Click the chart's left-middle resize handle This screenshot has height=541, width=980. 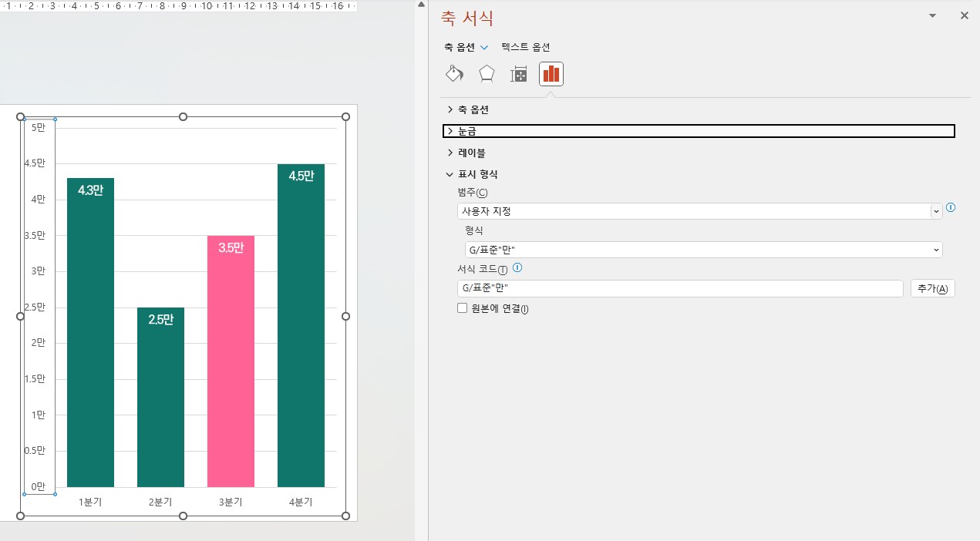coord(21,316)
